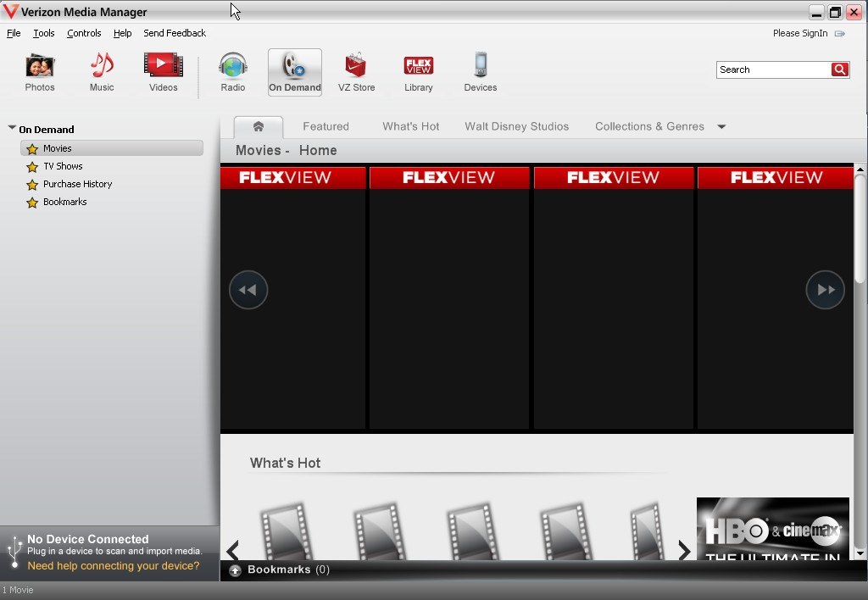Open the Flex View Library
This screenshot has height=600, width=868.
coord(419,72)
